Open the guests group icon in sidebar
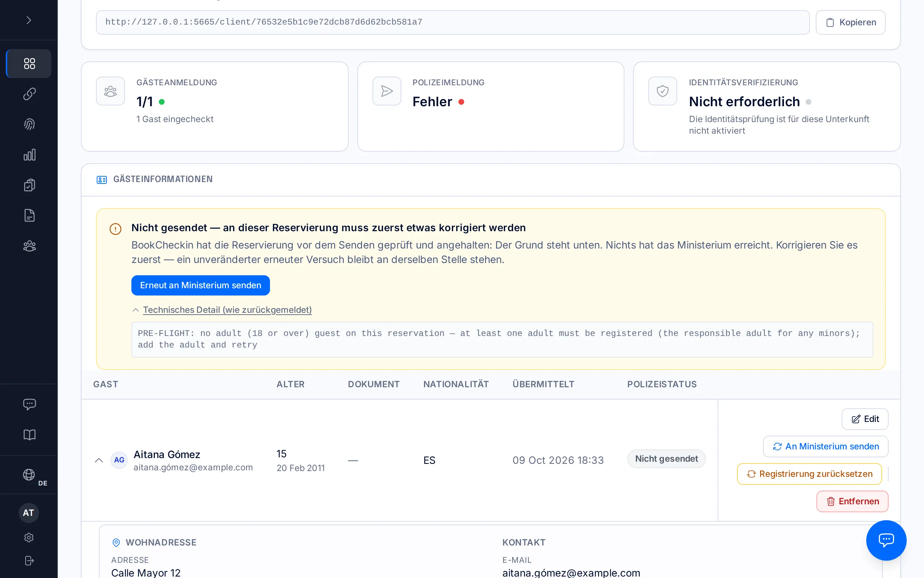The height and width of the screenshot is (578, 924). point(29,246)
